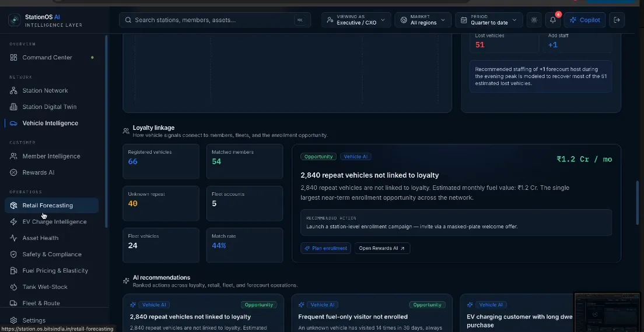The image size is (644, 332).
Task: Click Open Rewards AI button
Action: [x=382, y=248]
